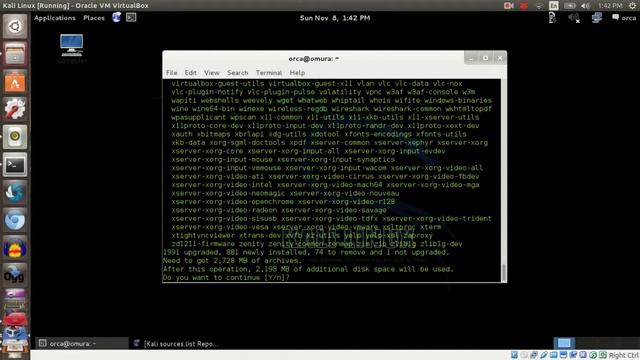640x360 pixels.
Task: Click 'Need to get 2,728 MB of archives' line
Action: pos(232,261)
